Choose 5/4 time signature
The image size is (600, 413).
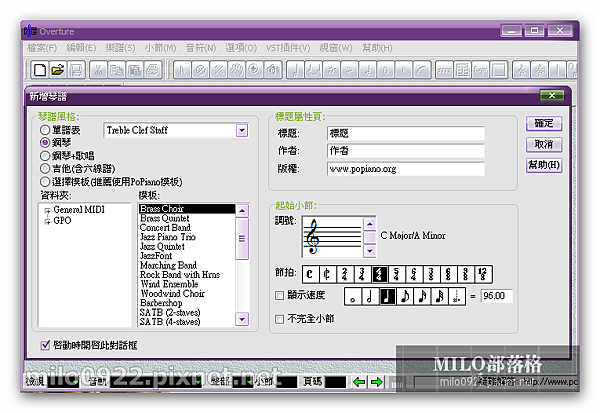396,274
